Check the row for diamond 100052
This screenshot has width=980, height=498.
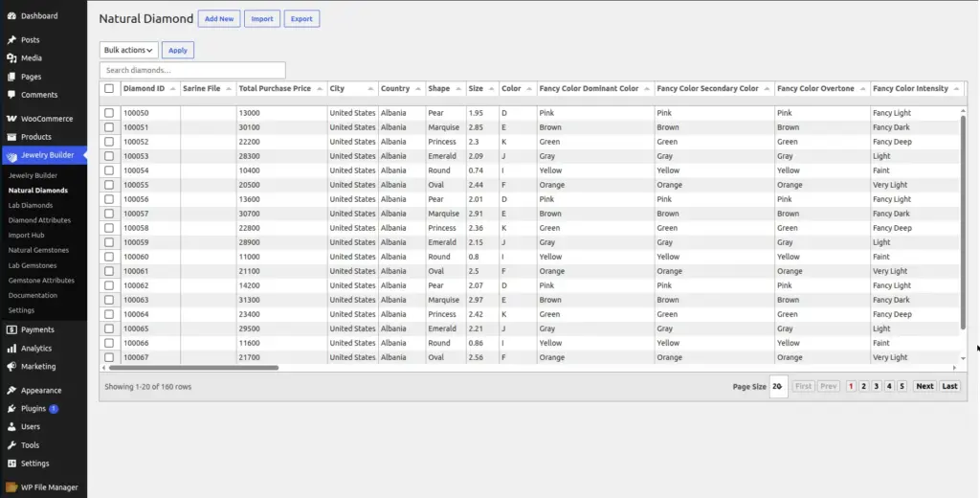[x=109, y=142]
